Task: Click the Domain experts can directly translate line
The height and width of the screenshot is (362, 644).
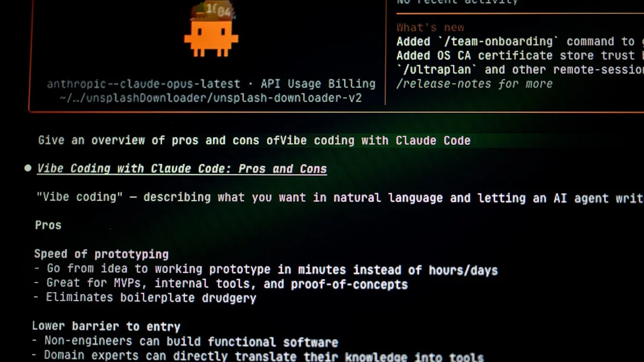Action: pos(258,356)
